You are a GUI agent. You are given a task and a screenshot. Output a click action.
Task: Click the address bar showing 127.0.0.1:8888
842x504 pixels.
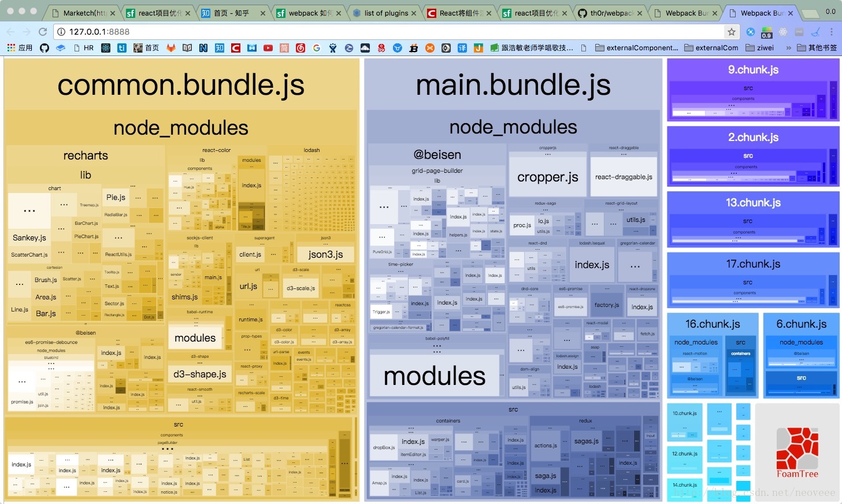tap(387, 32)
